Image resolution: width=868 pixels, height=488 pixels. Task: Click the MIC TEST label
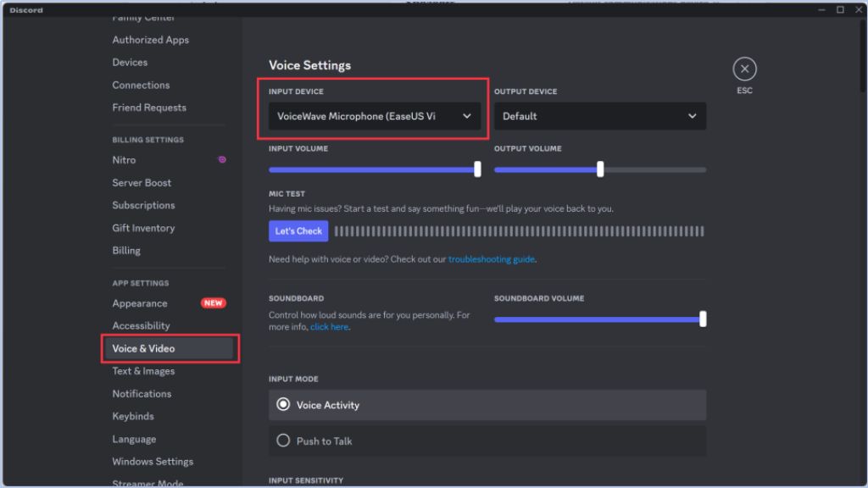coord(287,194)
